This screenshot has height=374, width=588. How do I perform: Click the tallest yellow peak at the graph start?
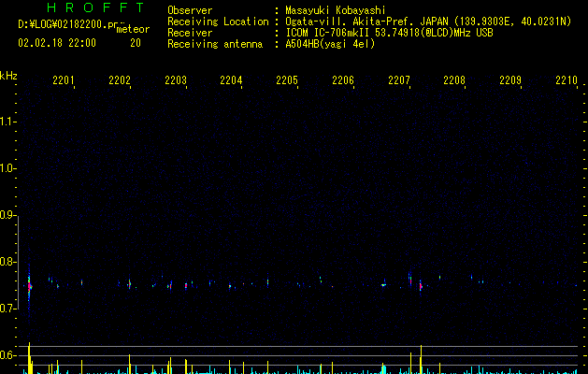[x=29, y=358]
